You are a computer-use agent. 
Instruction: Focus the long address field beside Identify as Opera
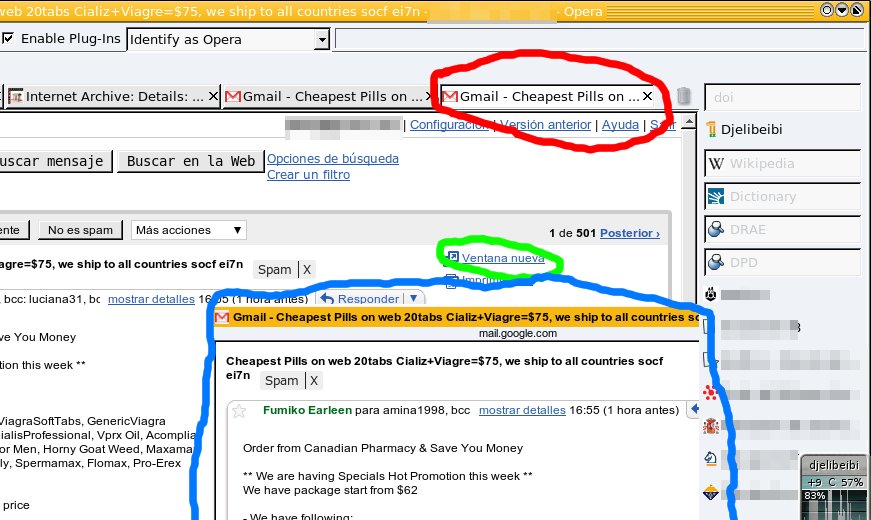click(601, 39)
